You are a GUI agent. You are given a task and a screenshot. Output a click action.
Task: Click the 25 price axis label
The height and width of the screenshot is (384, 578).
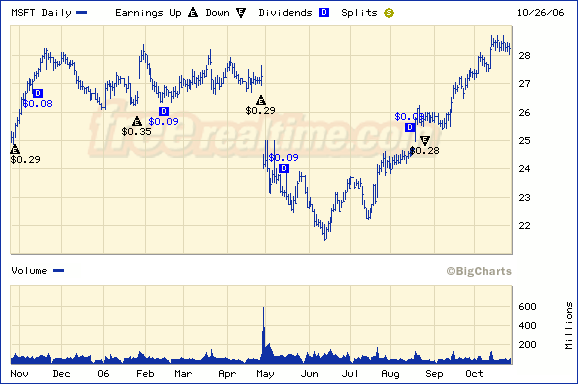click(x=524, y=140)
